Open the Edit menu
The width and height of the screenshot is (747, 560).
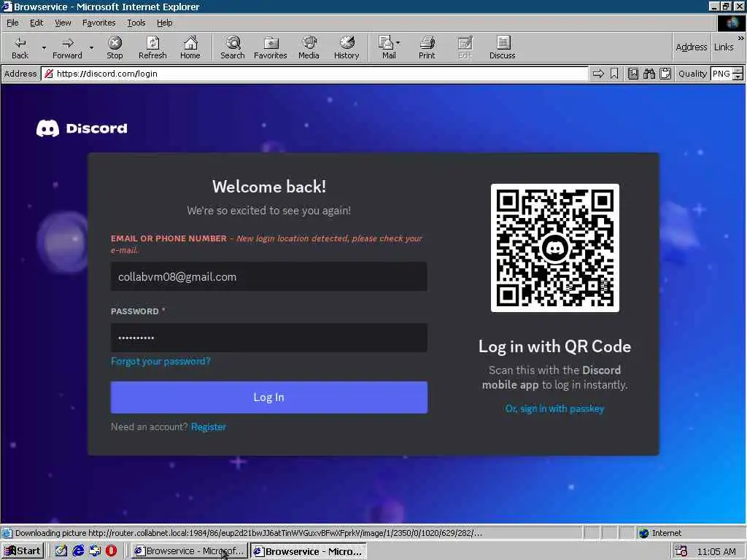(x=36, y=23)
